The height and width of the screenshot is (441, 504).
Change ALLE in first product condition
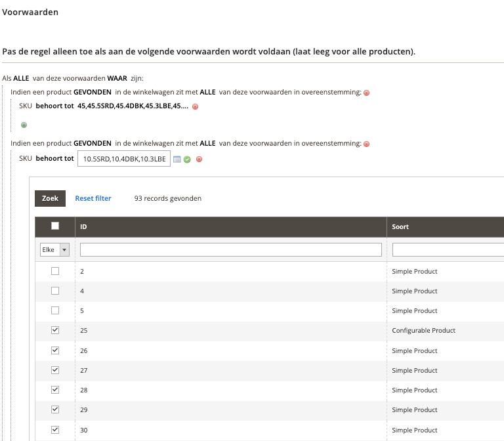207,93
